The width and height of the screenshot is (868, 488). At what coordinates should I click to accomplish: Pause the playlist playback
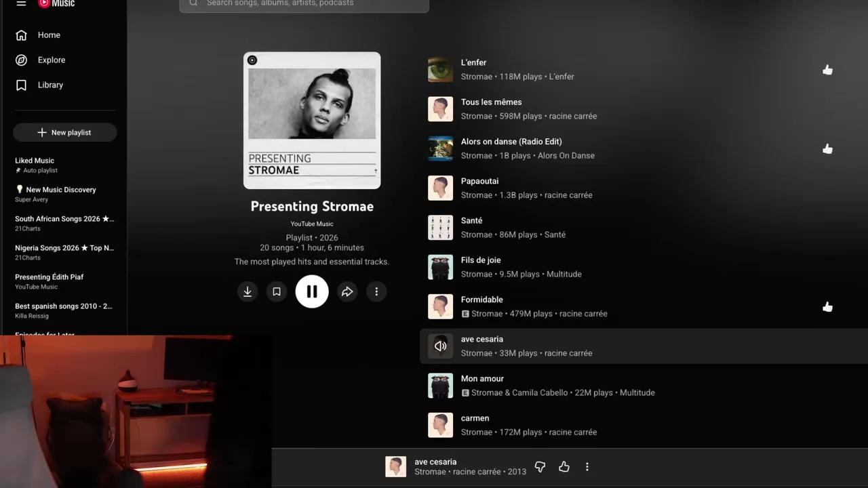[312, 291]
